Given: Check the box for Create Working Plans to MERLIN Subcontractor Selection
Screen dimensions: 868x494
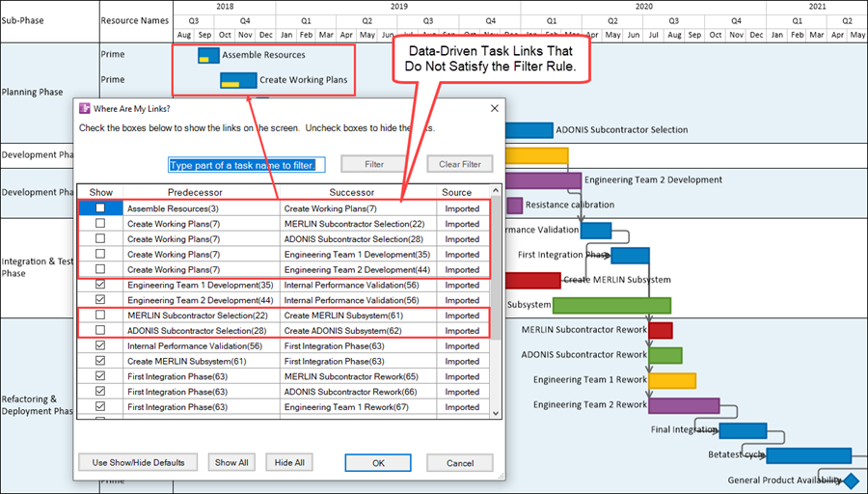Looking at the screenshot, I should (x=100, y=223).
